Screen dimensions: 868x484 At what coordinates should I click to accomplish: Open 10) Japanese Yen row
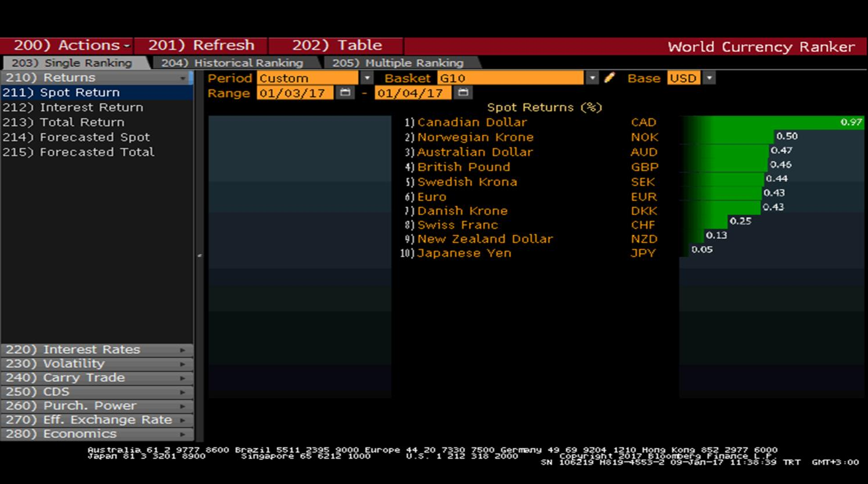point(456,253)
